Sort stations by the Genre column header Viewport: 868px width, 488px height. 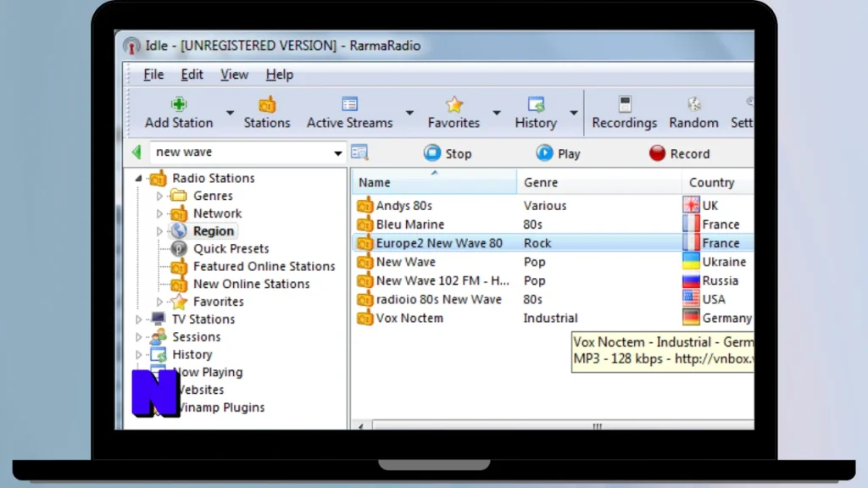pyautogui.click(x=599, y=182)
